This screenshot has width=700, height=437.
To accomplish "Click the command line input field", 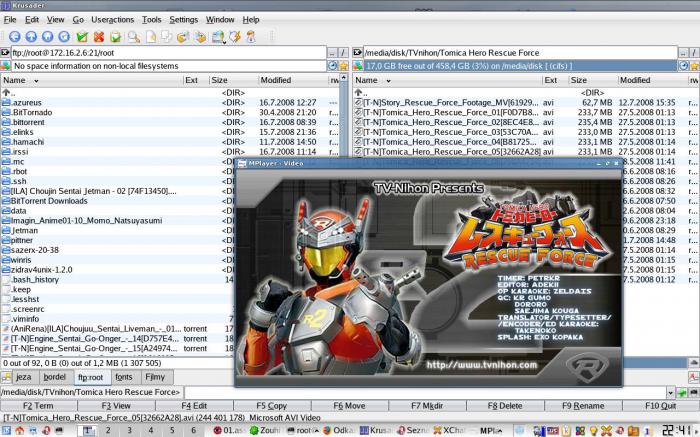I will 425,393.
